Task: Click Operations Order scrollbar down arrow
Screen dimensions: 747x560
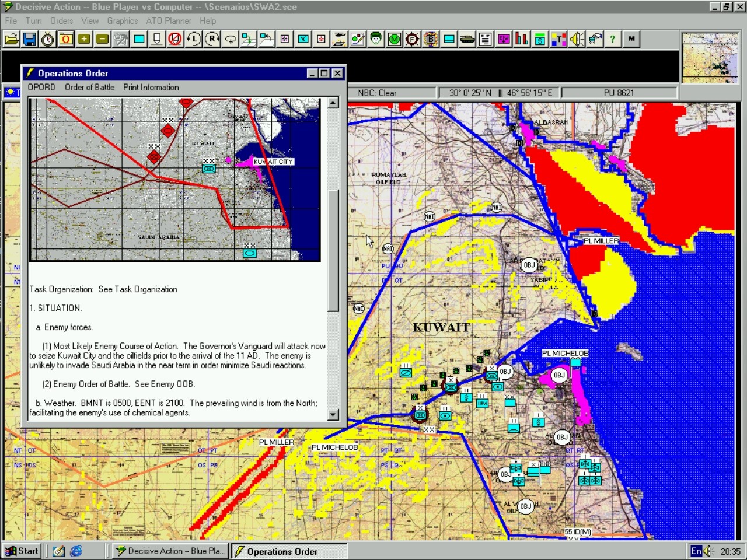Action: tap(333, 415)
